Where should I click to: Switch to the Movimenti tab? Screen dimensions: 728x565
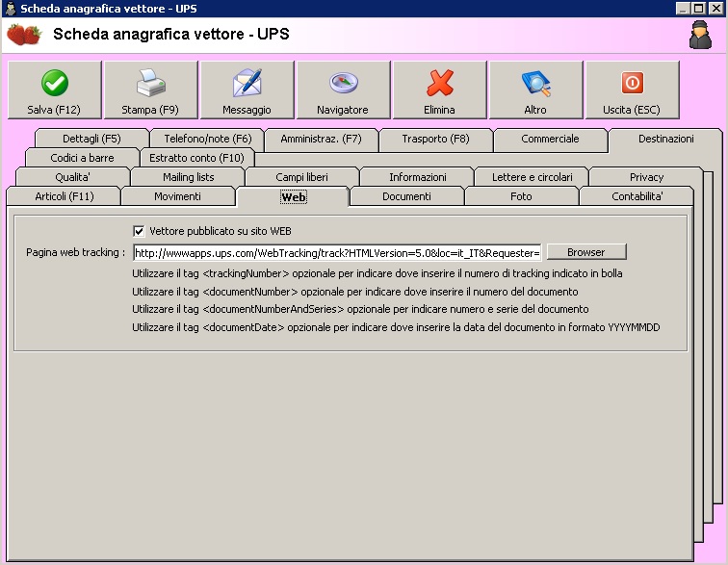[x=177, y=196]
